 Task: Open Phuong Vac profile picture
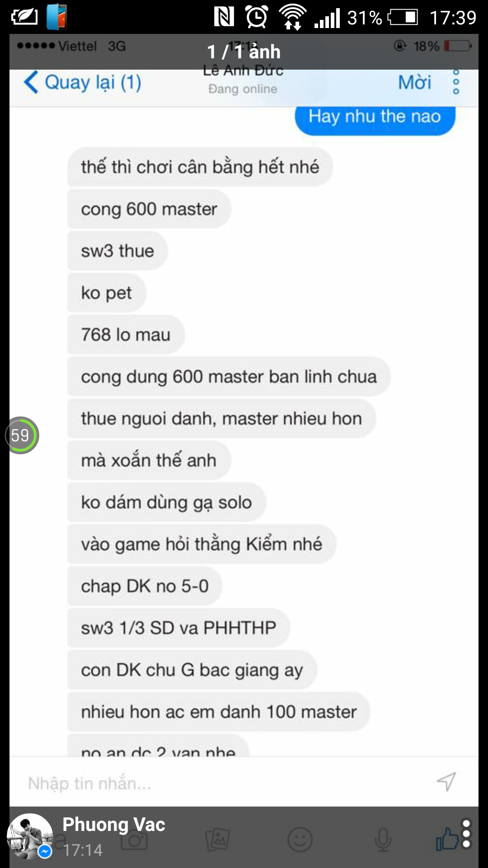29,836
